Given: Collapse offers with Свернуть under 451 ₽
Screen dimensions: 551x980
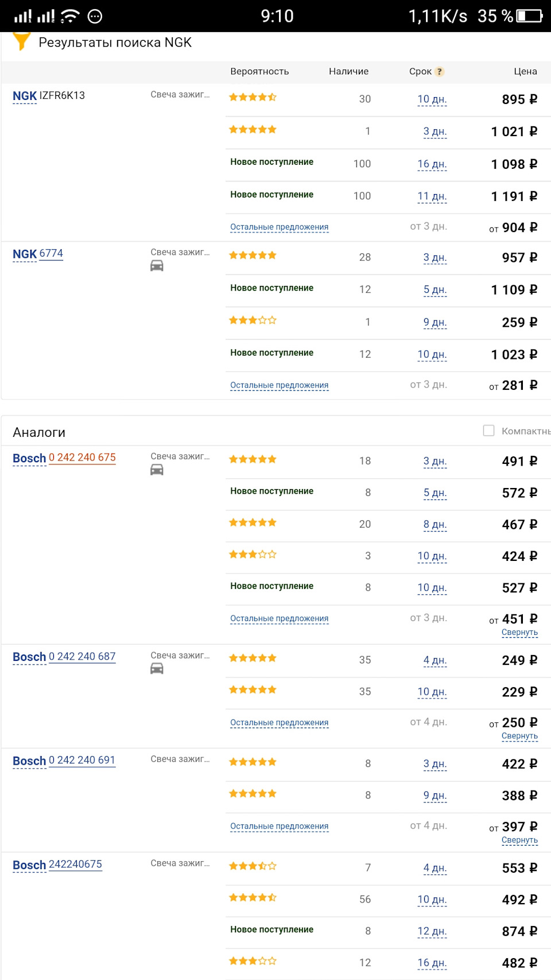Looking at the screenshot, I should 519,632.
